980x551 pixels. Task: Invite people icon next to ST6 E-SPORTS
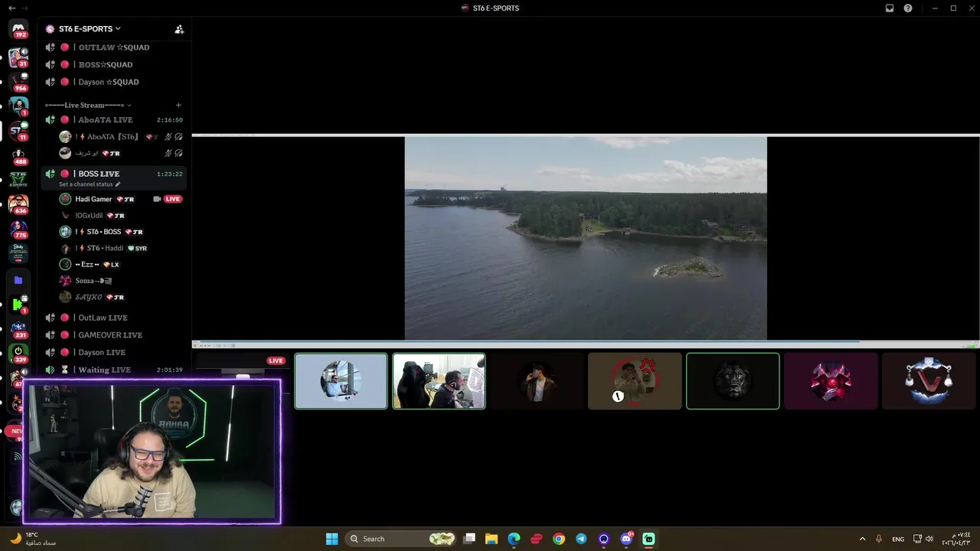[179, 29]
